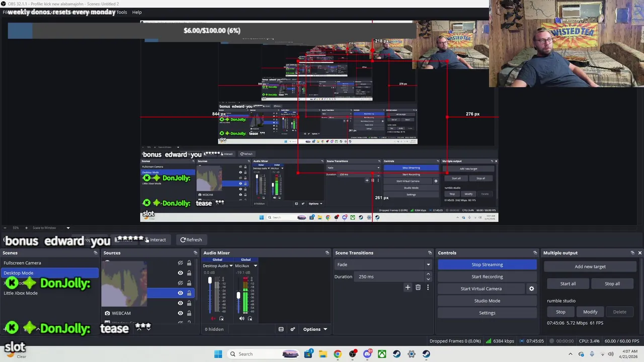Float the Audio Mixer dock icon
Screen dimensions: 644x362
coord(327,253)
